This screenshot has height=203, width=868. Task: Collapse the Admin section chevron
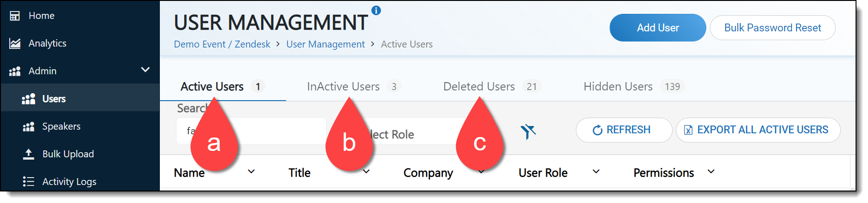coord(145,70)
